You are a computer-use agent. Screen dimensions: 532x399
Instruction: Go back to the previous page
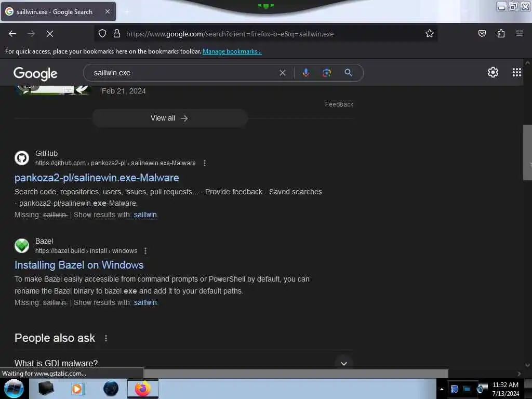12,34
